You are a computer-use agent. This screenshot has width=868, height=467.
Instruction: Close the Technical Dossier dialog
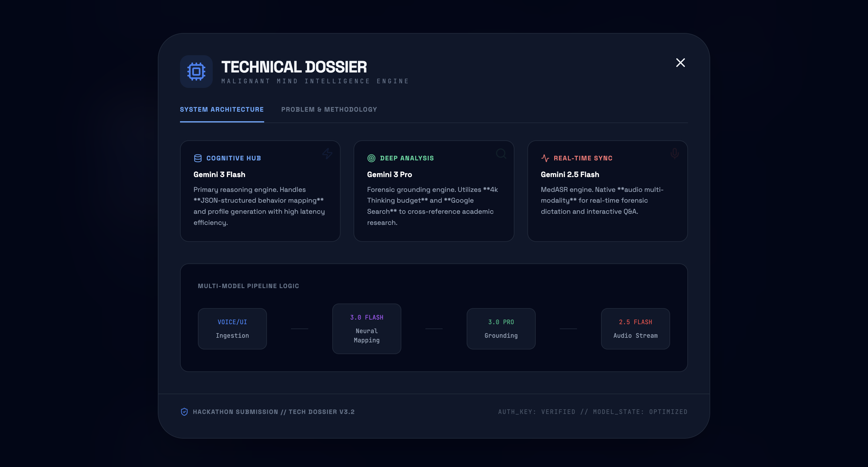pyautogui.click(x=680, y=63)
